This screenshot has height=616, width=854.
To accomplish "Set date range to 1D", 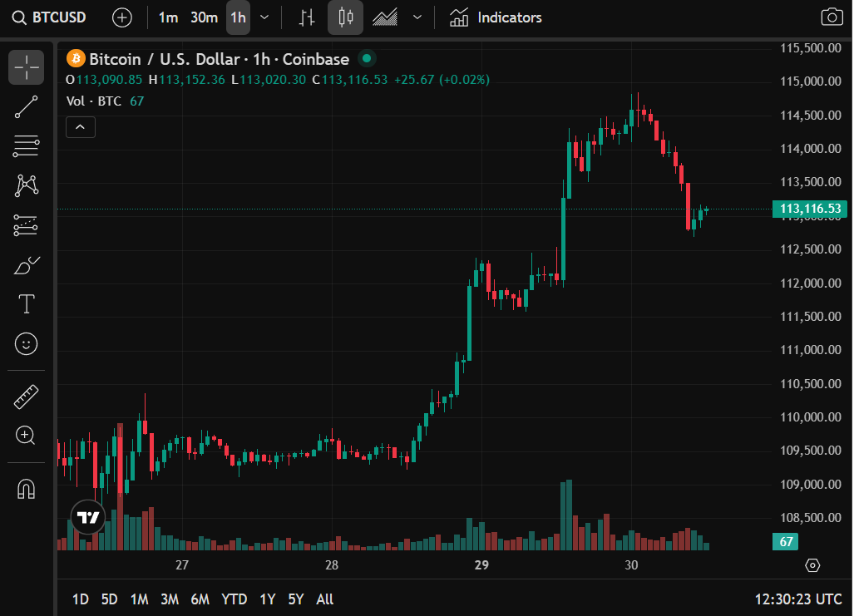I will (x=81, y=599).
